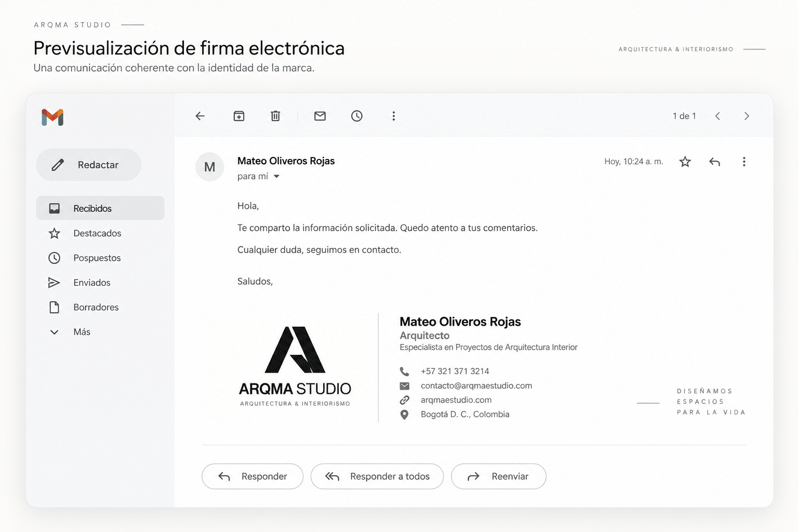
Task: Click the phone icon in the signature
Action: point(404,371)
